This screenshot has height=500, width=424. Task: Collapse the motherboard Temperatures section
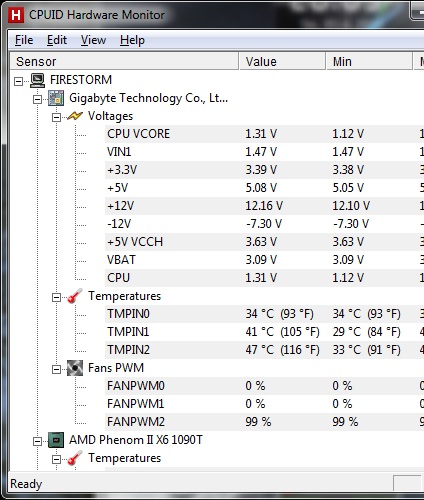(57, 297)
